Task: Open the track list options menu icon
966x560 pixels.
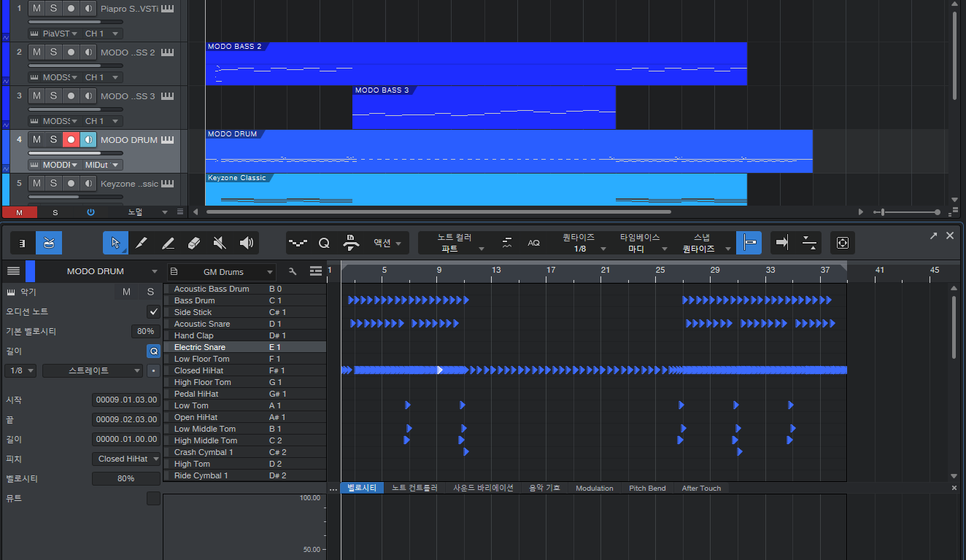Action: (180, 212)
